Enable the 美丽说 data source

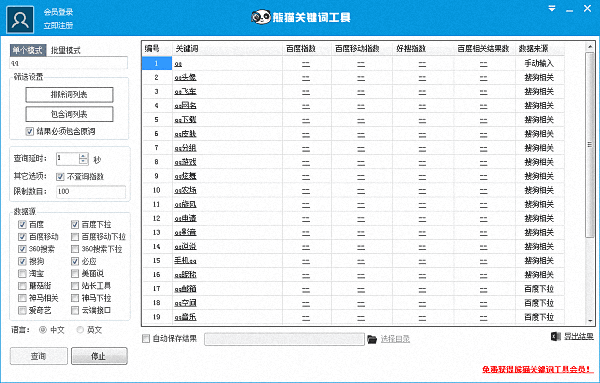point(75,274)
